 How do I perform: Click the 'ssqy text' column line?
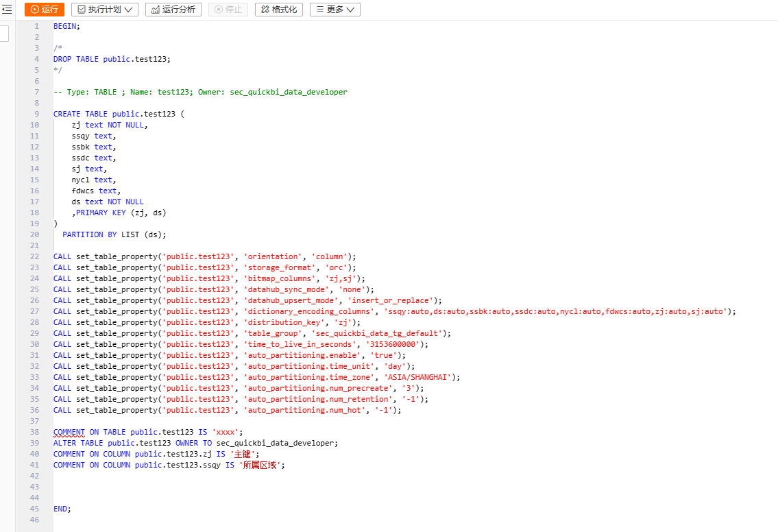94,136
